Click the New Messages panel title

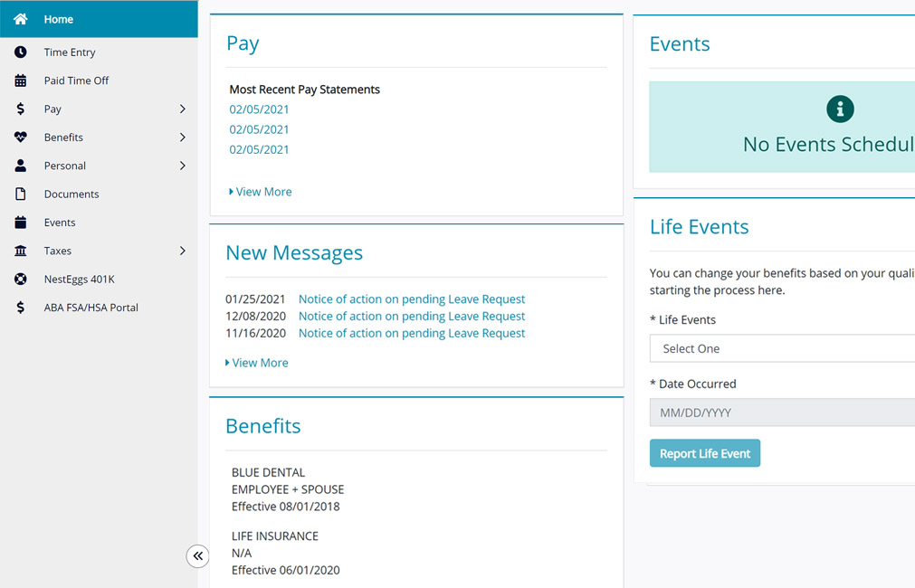[294, 253]
